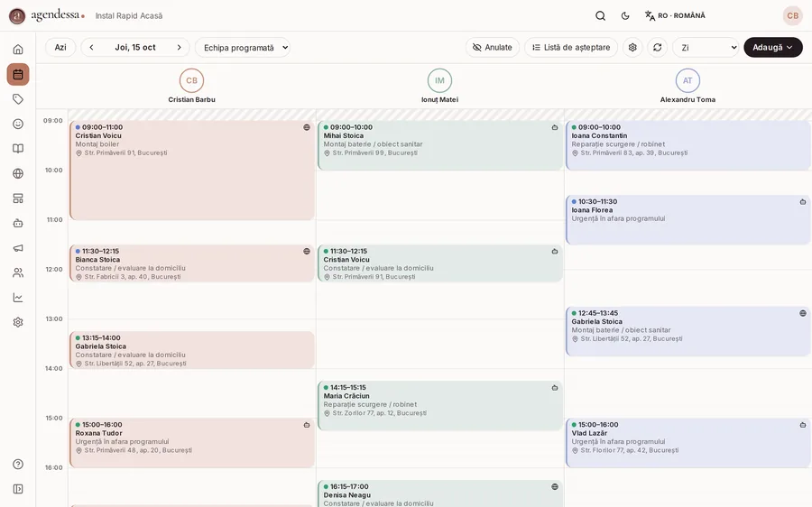Open the smiley clients icon in sidebar

point(18,124)
